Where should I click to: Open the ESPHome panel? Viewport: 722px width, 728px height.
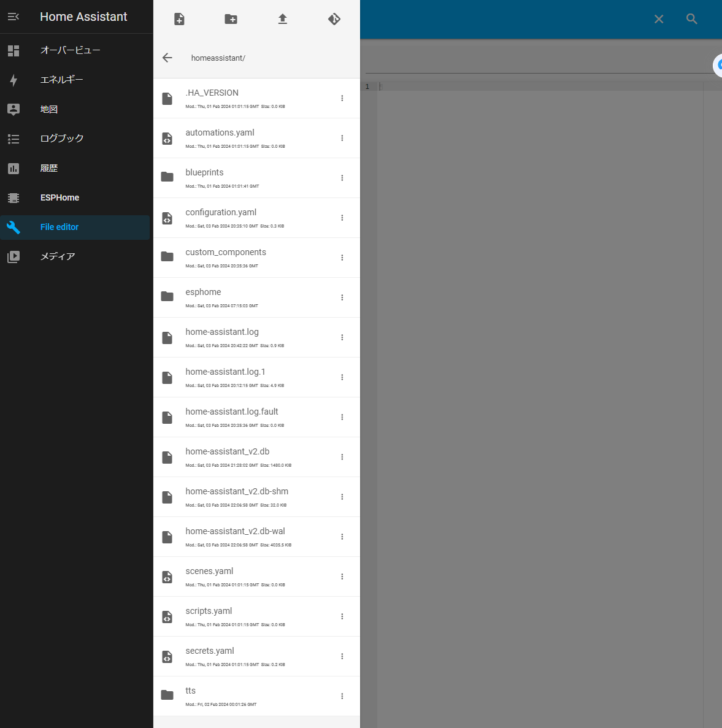pyautogui.click(x=75, y=197)
